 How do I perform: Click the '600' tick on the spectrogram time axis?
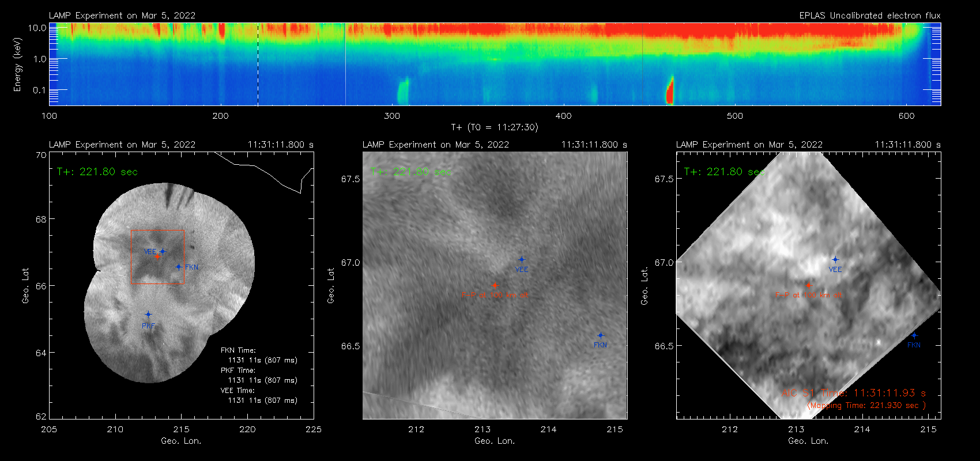906,116
